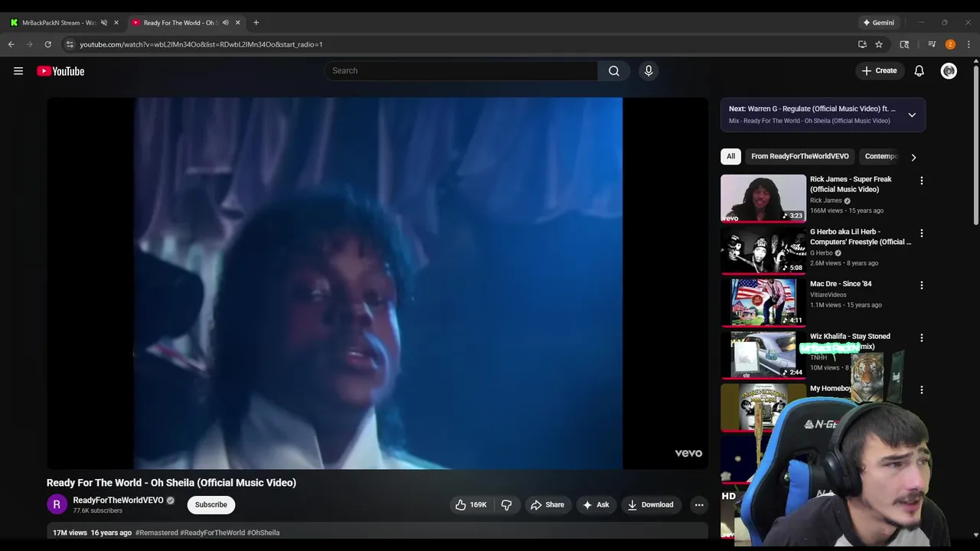Focus the YouTube search box
980x551 pixels.
461,71
